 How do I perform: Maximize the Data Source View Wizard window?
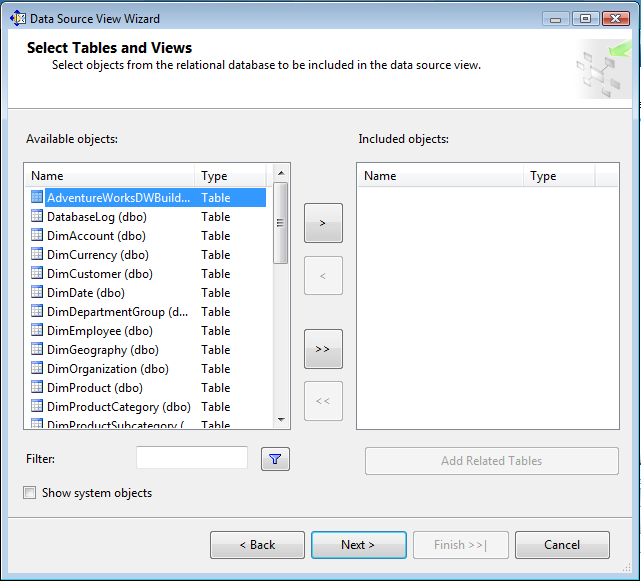pyautogui.click(x=585, y=19)
